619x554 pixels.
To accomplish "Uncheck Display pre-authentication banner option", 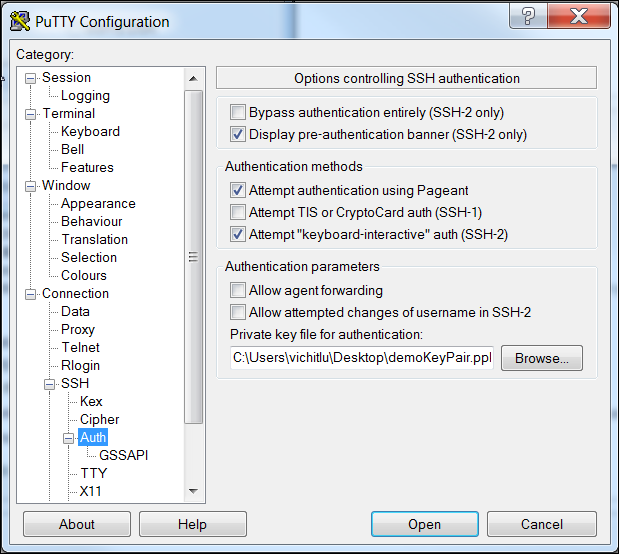I will 238,135.
